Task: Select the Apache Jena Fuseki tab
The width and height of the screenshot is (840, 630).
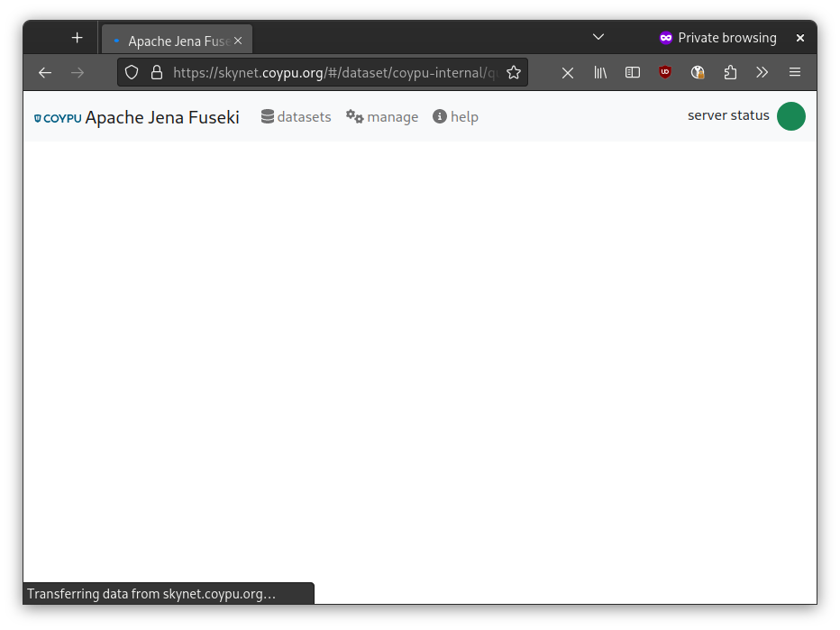Action: tap(177, 41)
